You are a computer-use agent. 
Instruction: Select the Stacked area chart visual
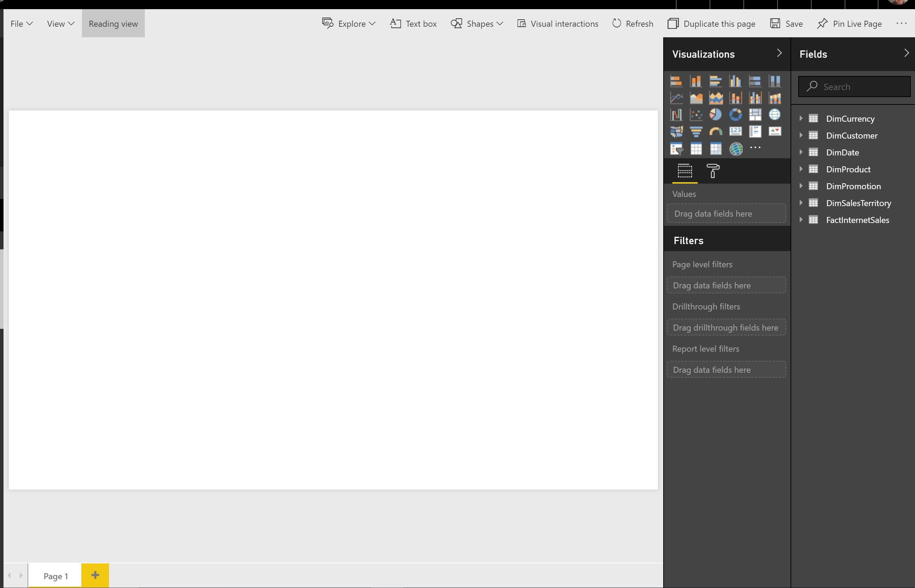[716, 98]
